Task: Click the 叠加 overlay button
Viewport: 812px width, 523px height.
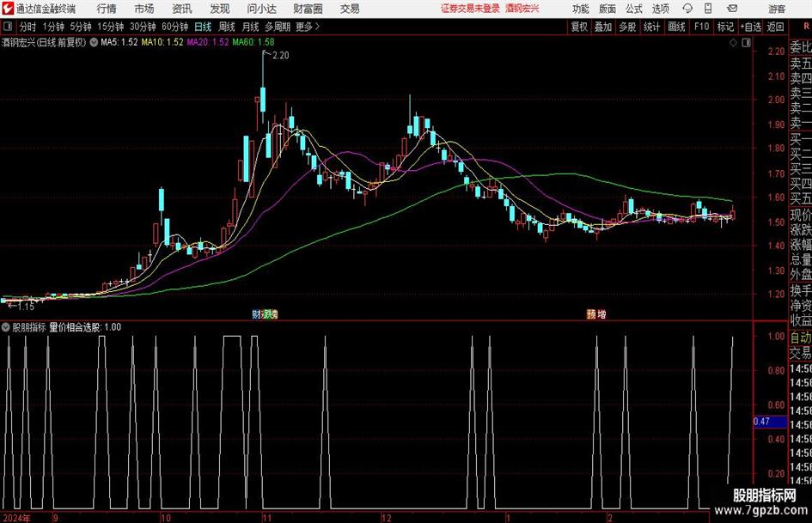Action: point(603,27)
